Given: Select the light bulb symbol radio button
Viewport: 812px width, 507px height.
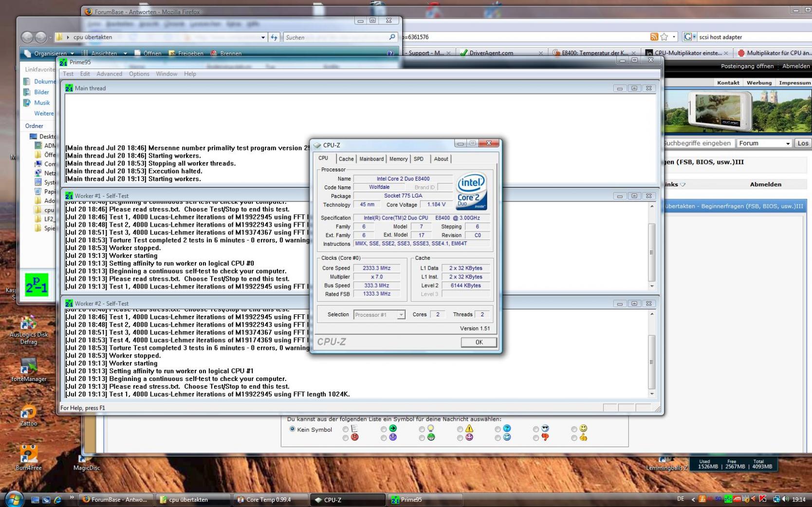Looking at the screenshot, I should (x=422, y=429).
